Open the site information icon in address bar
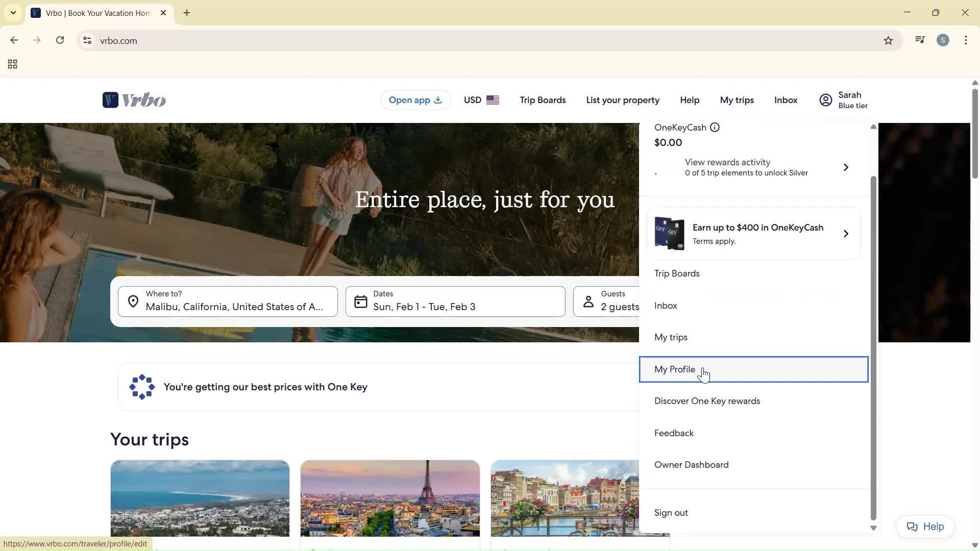Viewport: 980px width, 551px height. (x=87, y=41)
